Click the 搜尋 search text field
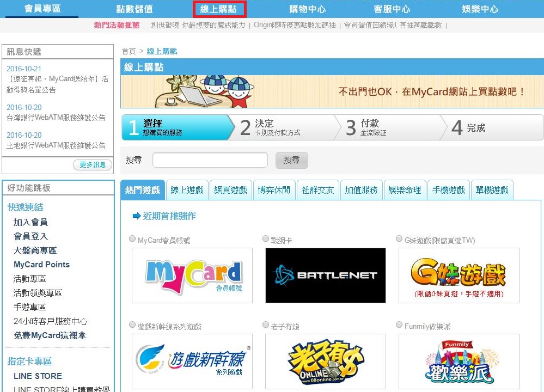This screenshot has width=544, height=392. (x=210, y=160)
